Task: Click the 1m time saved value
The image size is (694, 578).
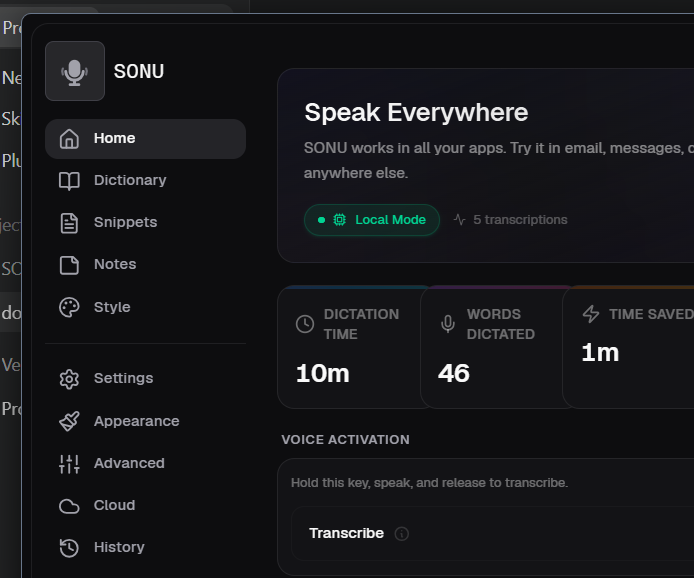Action: [600, 353]
